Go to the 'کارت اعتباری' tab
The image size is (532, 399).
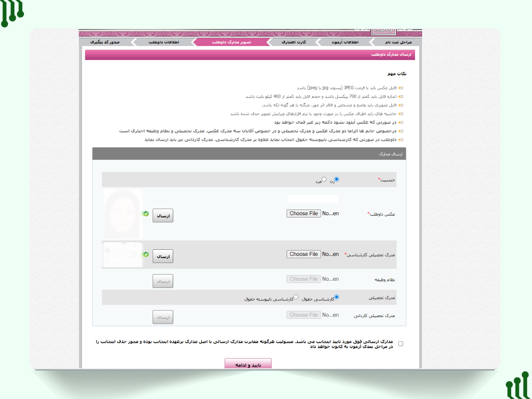point(291,42)
